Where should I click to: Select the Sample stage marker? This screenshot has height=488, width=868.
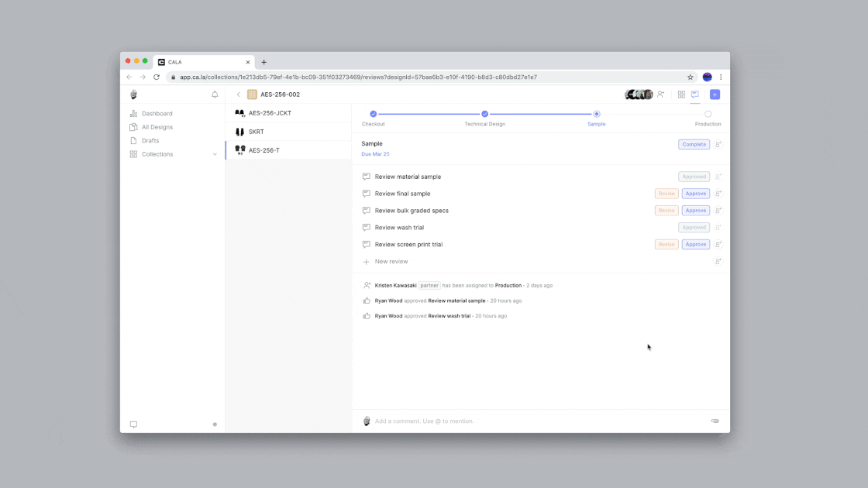pos(597,114)
